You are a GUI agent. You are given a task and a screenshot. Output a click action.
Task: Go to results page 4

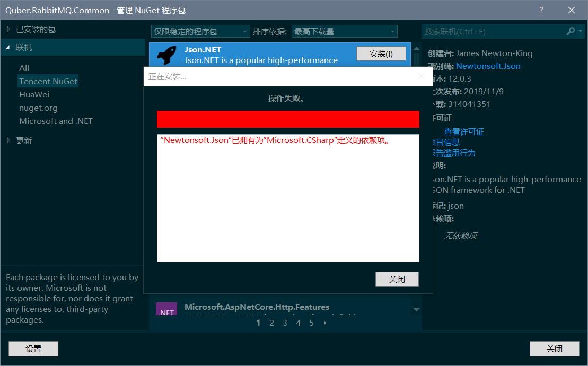pos(298,323)
